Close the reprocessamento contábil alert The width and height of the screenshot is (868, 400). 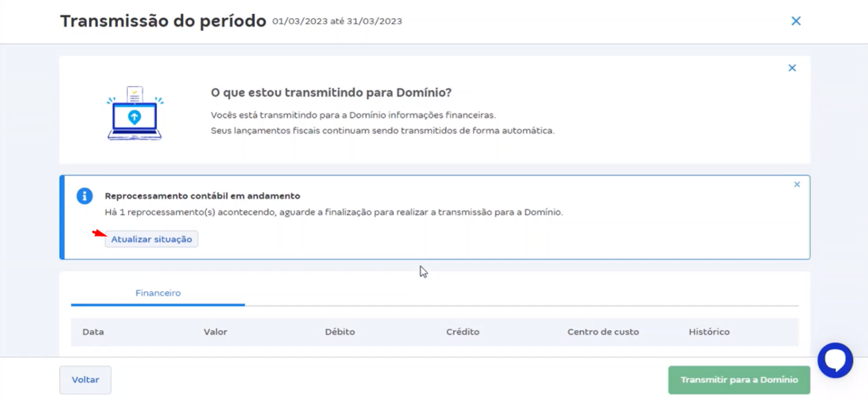797,184
